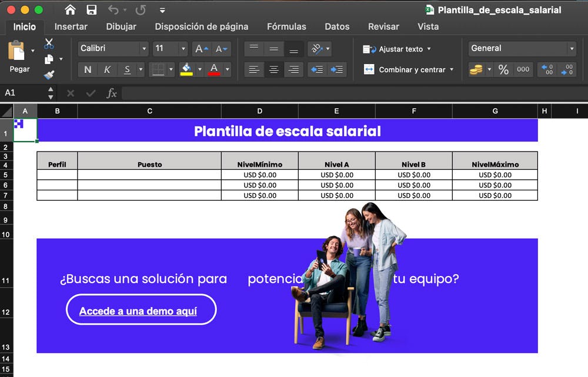This screenshot has height=377, width=588.
Task: Click the Accede a una demo aquí link
Action: point(138,311)
